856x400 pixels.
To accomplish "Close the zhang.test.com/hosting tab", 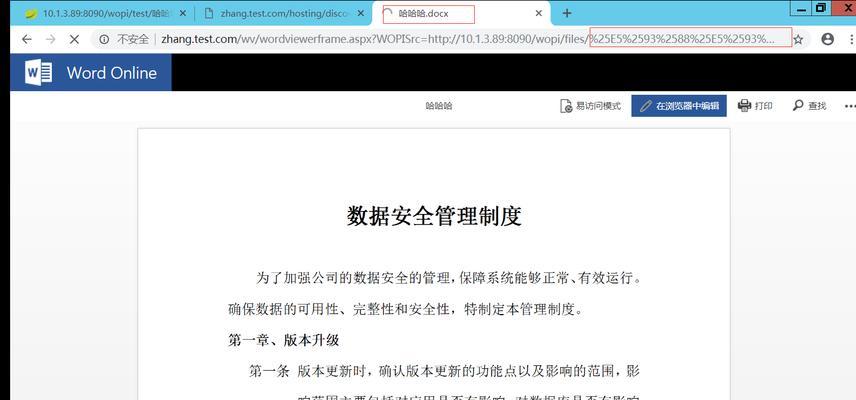I will tap(360, 14).
